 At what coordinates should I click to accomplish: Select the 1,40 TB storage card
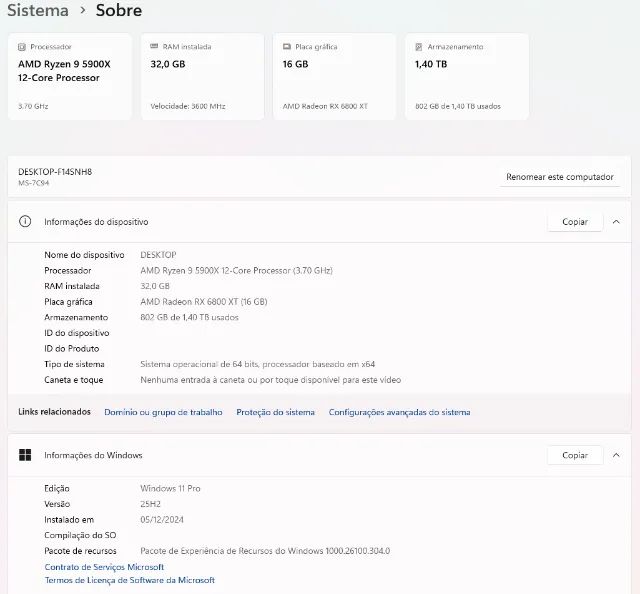467,77
